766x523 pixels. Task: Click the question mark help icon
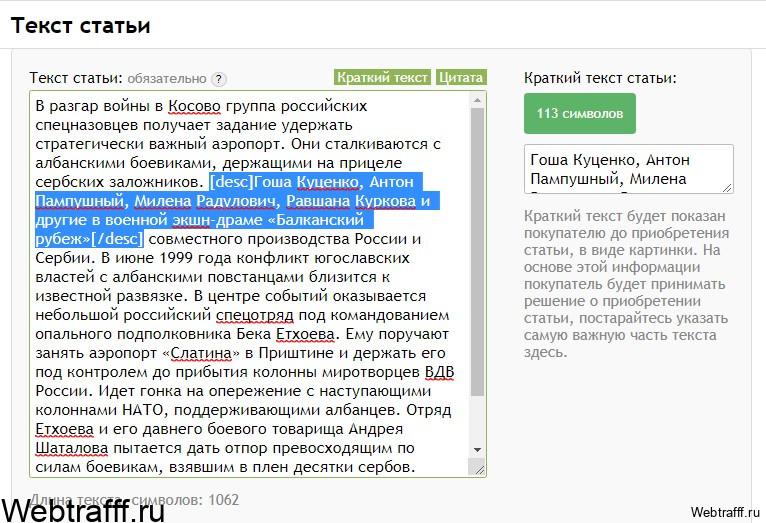click(219, 79)
